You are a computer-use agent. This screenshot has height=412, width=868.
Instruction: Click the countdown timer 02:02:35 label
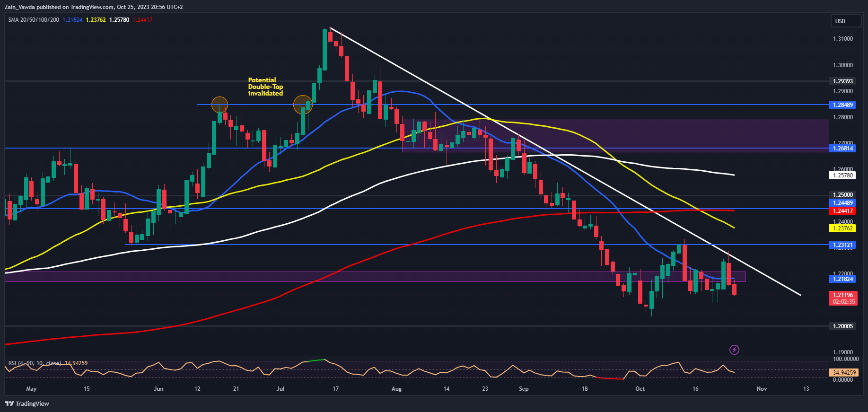[x=844, y=302]
